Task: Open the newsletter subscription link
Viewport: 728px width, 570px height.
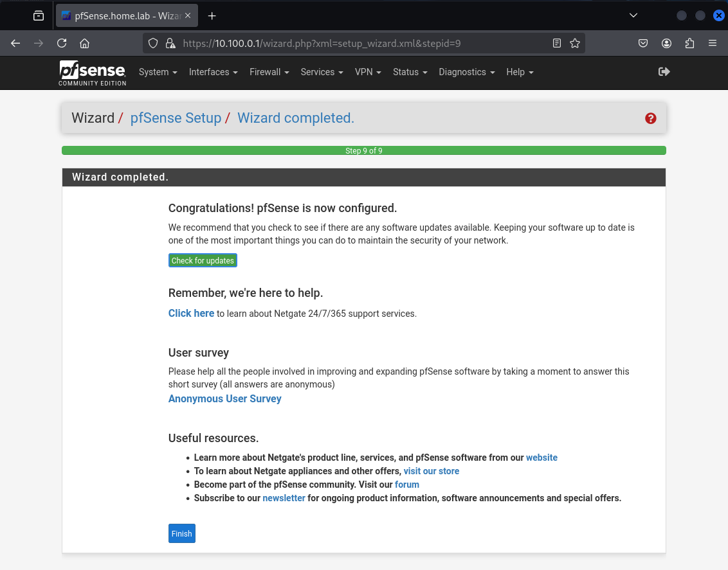Action: click(284, 497)
